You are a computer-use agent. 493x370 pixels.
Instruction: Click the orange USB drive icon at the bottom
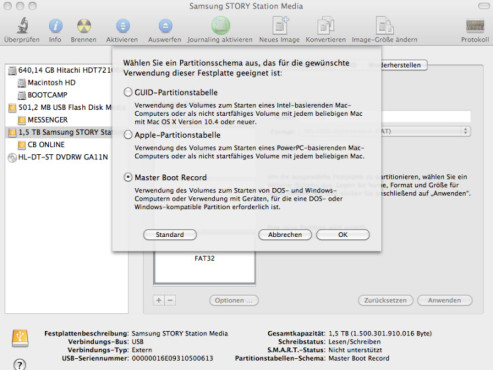[20, 338]
